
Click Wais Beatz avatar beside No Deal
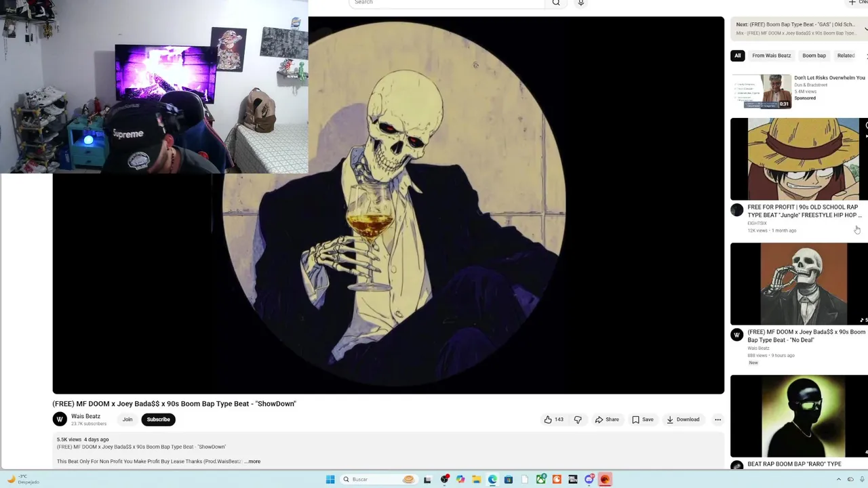737,335
